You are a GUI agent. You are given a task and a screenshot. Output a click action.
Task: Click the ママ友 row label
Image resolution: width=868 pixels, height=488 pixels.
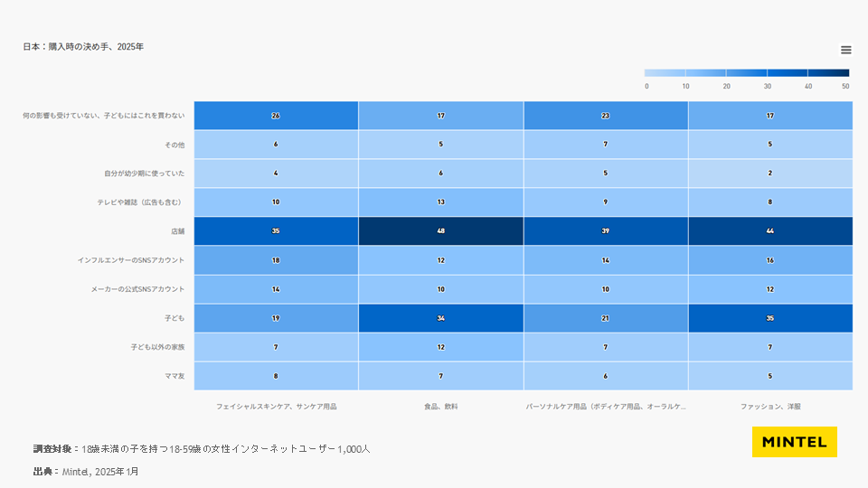[174, 376]
